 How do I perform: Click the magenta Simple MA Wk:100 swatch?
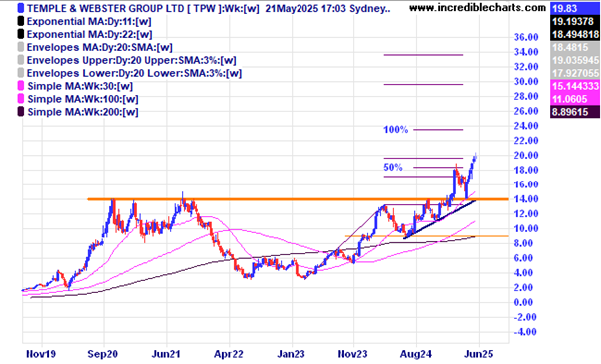point(21,99)
